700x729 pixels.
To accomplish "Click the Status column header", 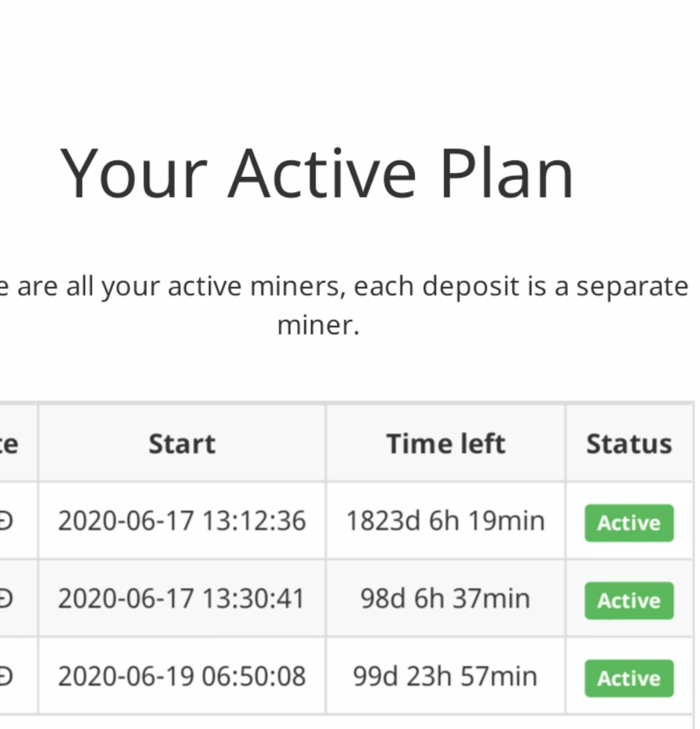I will pyautogui.click(x=629, y=444).
